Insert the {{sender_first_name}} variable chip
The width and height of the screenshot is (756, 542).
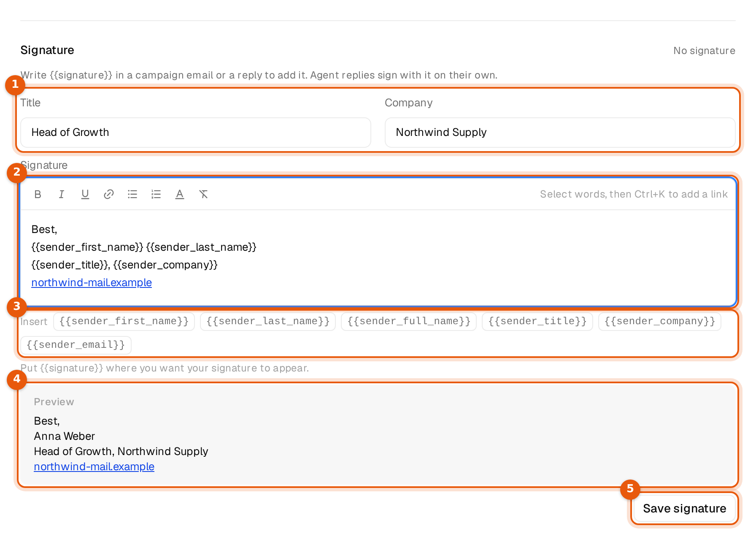coord(124,321)
